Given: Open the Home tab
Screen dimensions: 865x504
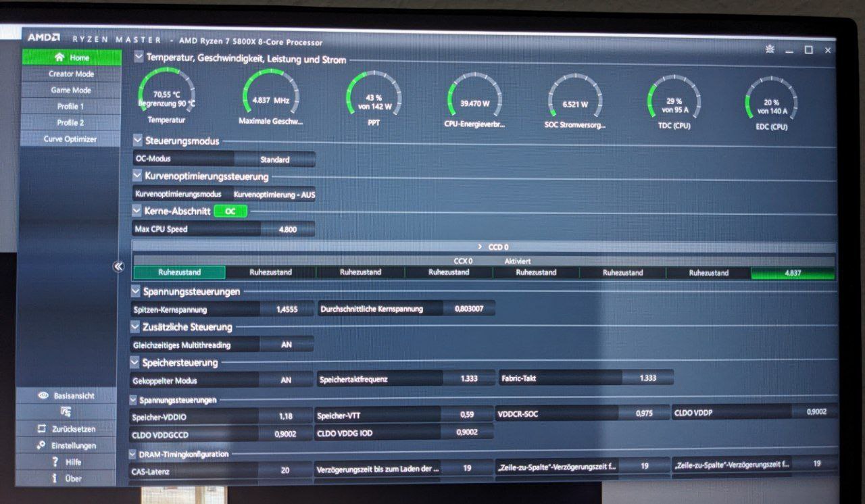Looking at the screenshot, I should point(72,57).
